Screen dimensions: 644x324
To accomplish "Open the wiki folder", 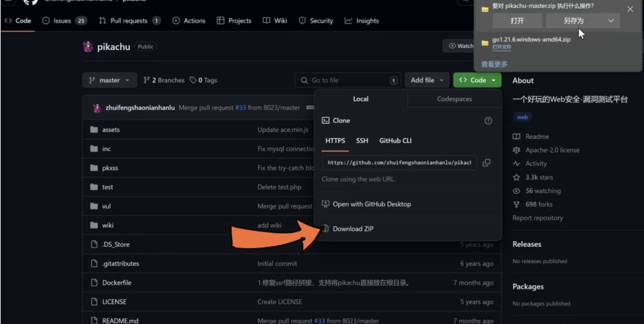I will (x=108, y=225).
